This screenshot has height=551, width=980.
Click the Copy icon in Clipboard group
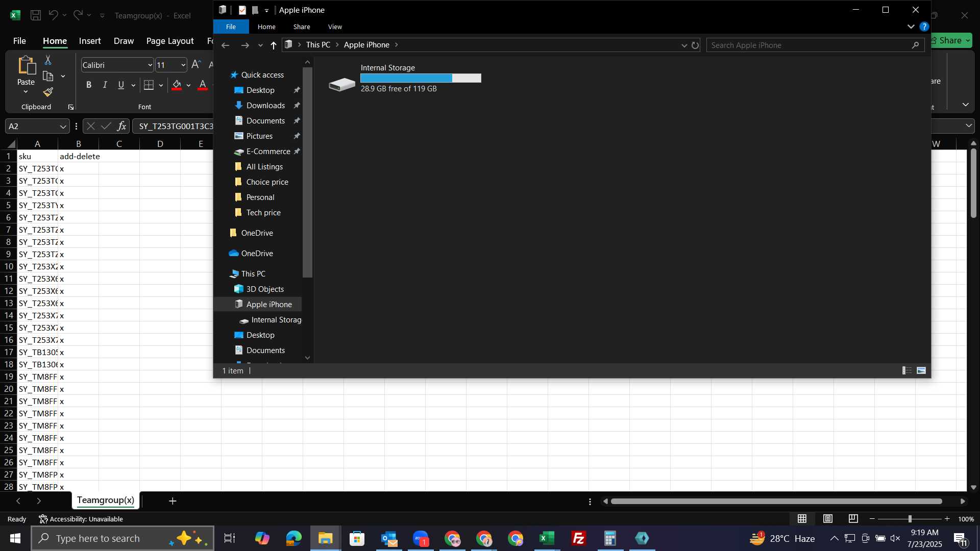coord(48,77)
